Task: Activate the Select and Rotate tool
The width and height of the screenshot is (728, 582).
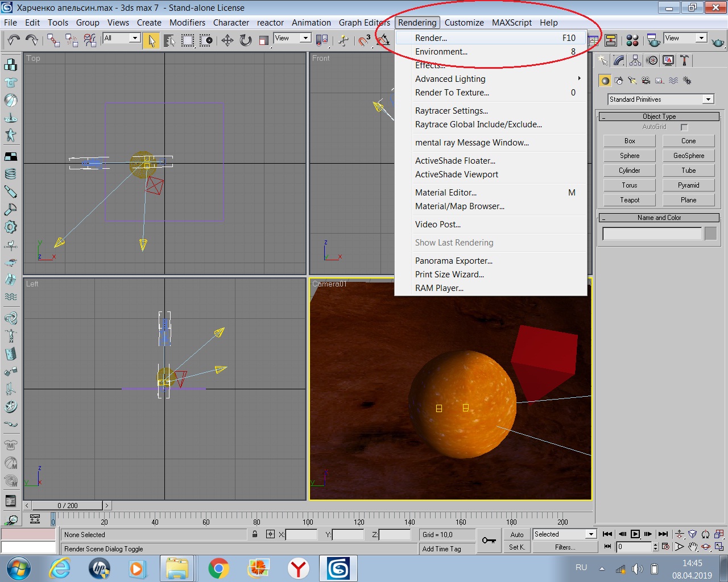Action: (246, 40)
